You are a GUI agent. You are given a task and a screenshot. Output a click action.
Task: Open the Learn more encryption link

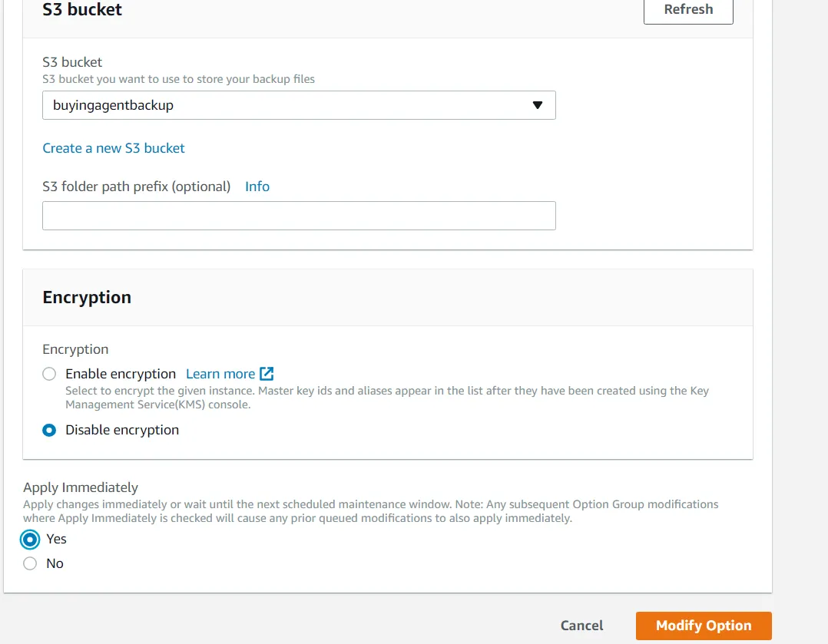coord(220,374)
